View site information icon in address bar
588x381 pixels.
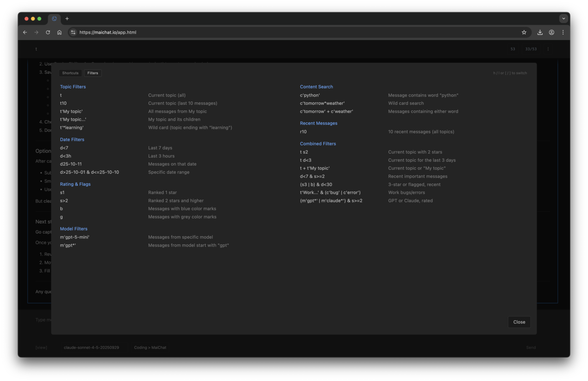[x=73, y=32]
